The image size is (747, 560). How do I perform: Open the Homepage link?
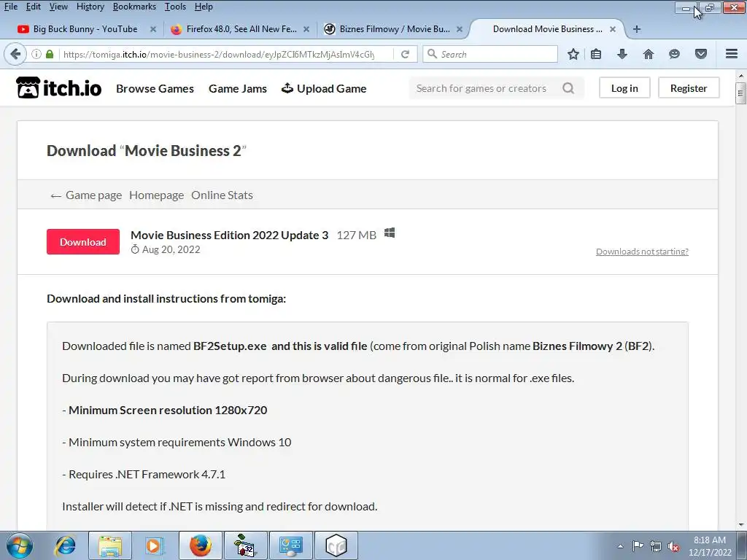(x=156, y=195)
